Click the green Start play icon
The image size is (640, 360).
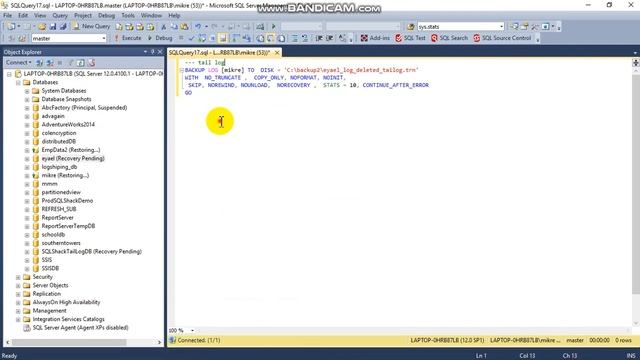tap(273, 27)
